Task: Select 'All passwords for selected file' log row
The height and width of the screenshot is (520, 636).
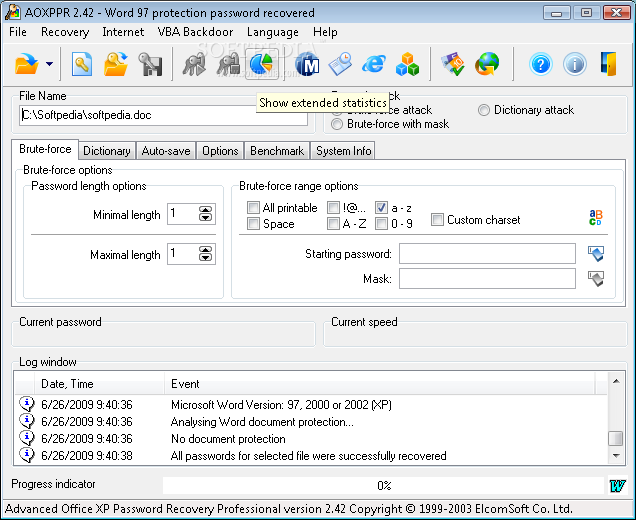Action: pyautogui.click(x=312, y=456)
